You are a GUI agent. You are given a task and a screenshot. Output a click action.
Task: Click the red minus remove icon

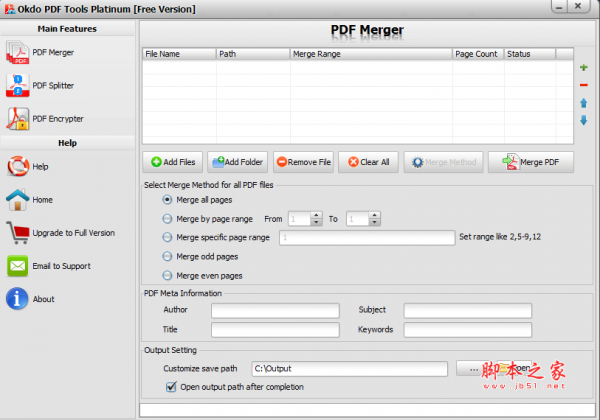584,85
